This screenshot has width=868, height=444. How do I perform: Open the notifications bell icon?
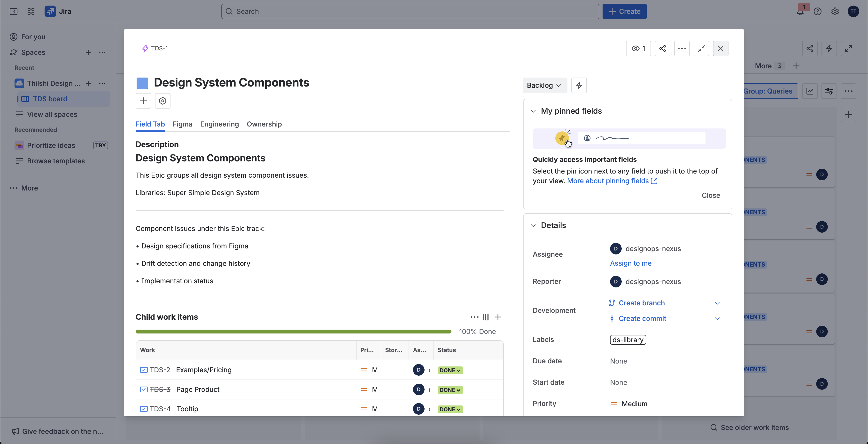(800, 11)
